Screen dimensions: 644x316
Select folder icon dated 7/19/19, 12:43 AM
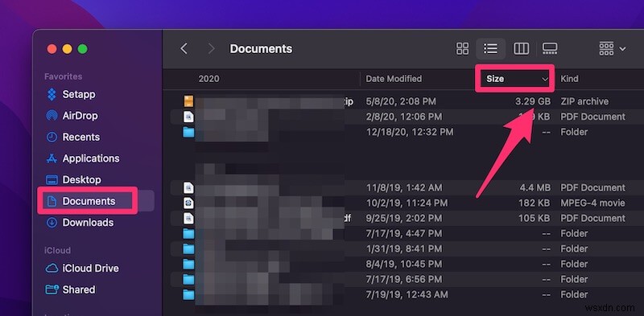click(x=188, y=294)
